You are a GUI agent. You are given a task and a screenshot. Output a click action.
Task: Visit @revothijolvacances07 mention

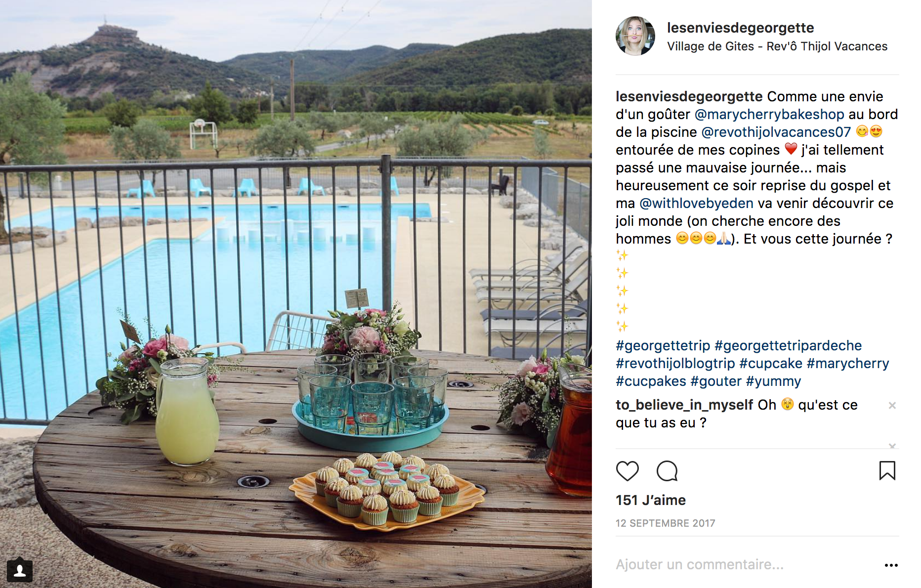click(776, 132)
